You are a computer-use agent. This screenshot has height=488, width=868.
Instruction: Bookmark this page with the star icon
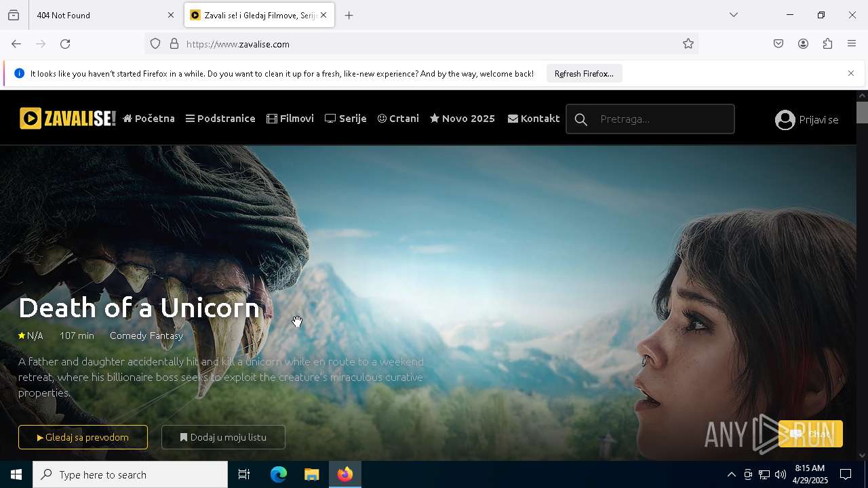688,44
